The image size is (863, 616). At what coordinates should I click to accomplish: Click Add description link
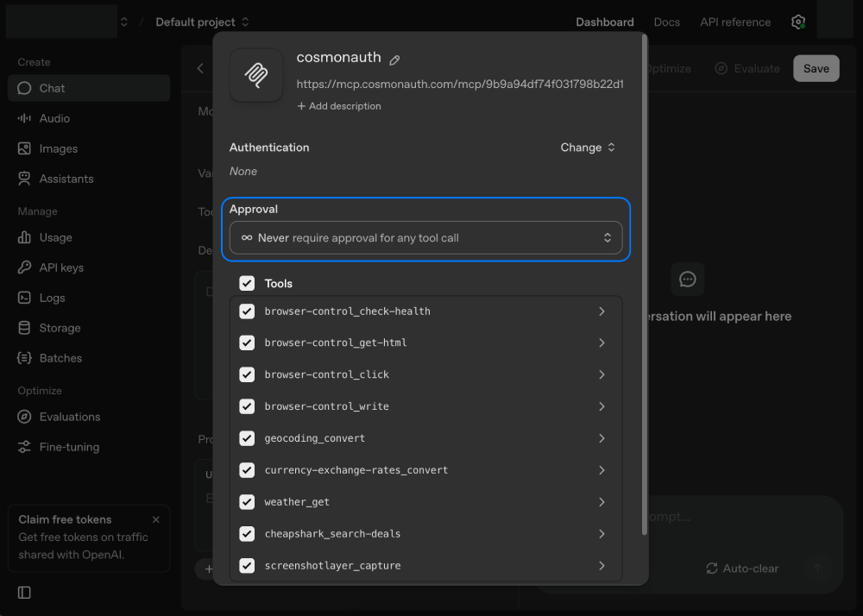point(339,106)
